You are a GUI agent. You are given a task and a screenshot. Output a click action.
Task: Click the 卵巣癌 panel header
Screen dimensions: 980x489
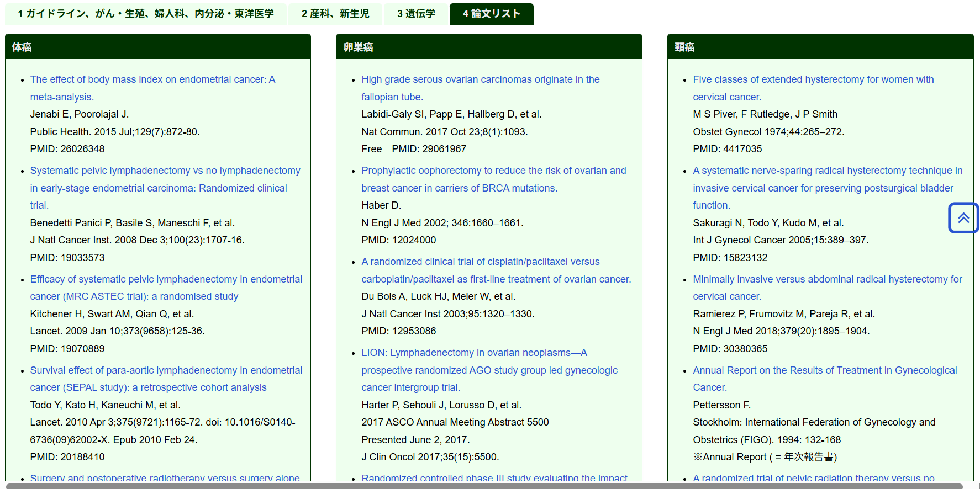tap(488, 47)
